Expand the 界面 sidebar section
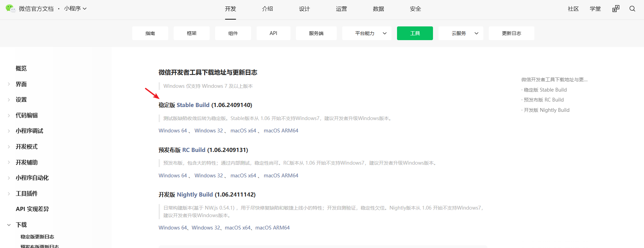Image resolution: width=644 pixels, height=248 pixels. (9, 84)
